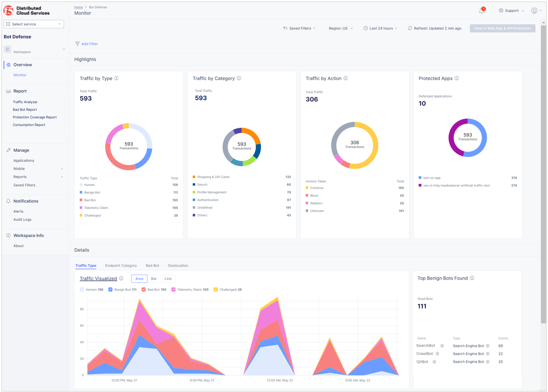Open the Last 24 hours time selector
This screenshot has height=392, width=548.
click(380, 28)
